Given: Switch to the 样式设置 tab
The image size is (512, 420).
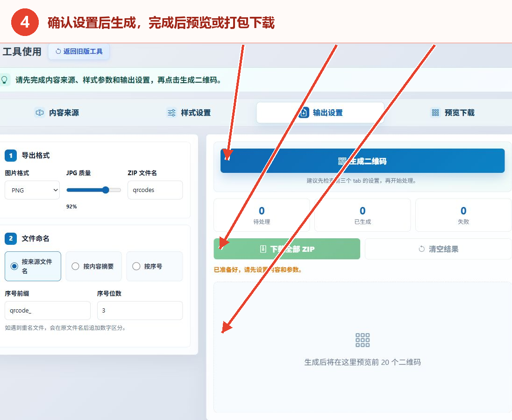Looking at the screenshot, I should pyautogui.click(x=189, y=113).
